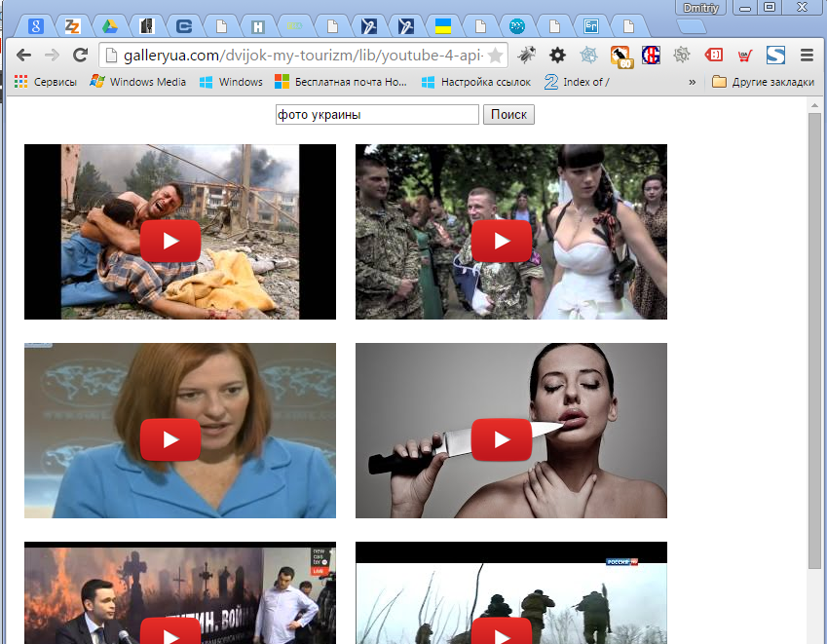Open the Бесплатная почта Ho... bookmark

pos(341,82)
